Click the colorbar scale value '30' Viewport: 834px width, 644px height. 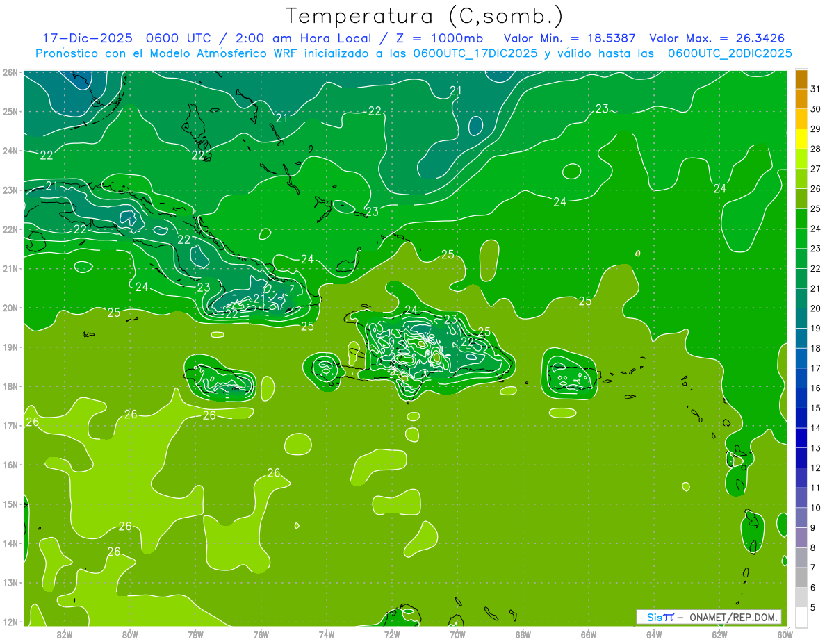click(816, 109)
